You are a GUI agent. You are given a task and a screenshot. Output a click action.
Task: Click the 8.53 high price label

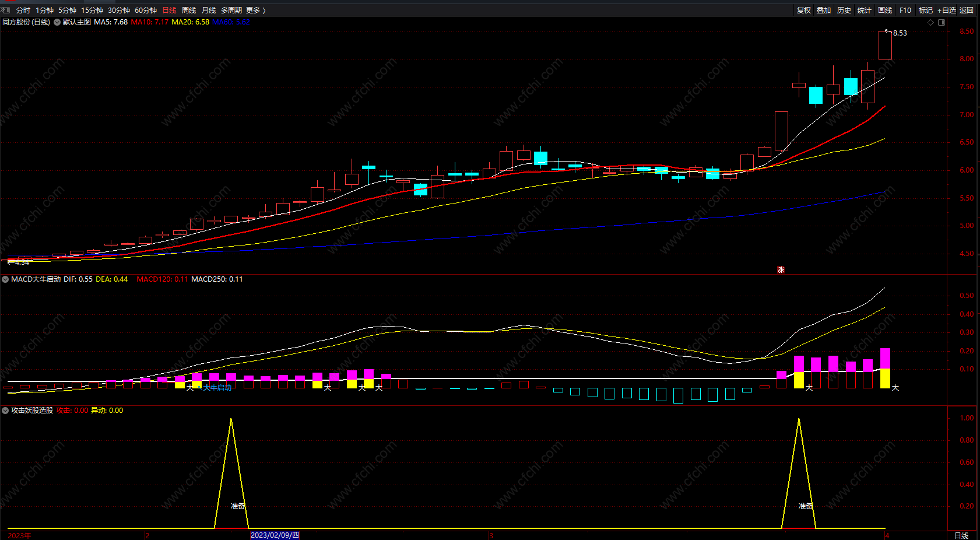pyautogui.click(x=900, y=33)
